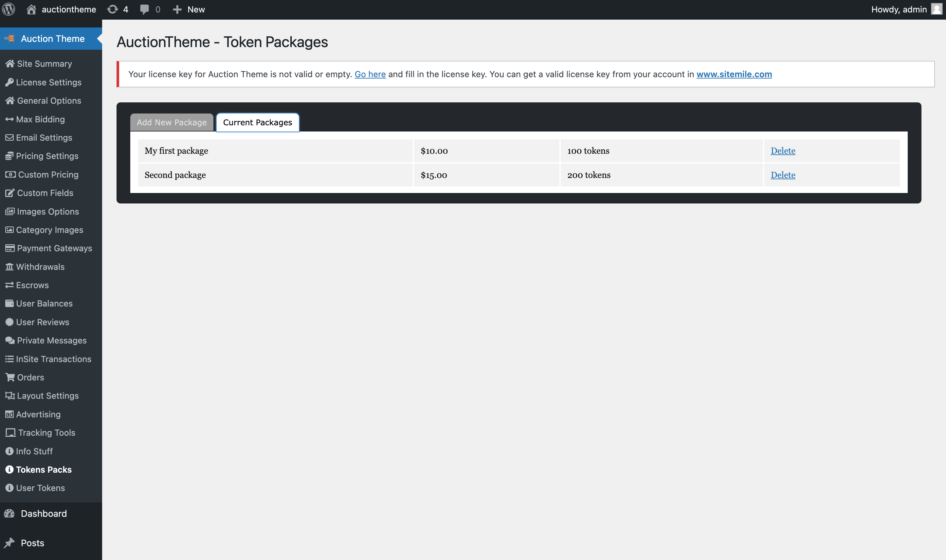This screenshot has height=560, width=946.
Task: Click the Category Images picture icon
Action: pyautogui.click(x=9, y=230)
